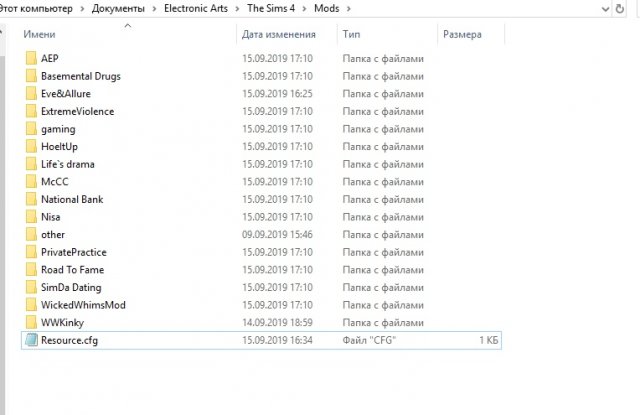Select the Basemental Drugs folder name
This screenshot has height=415, width=640.
coord(81,76)
